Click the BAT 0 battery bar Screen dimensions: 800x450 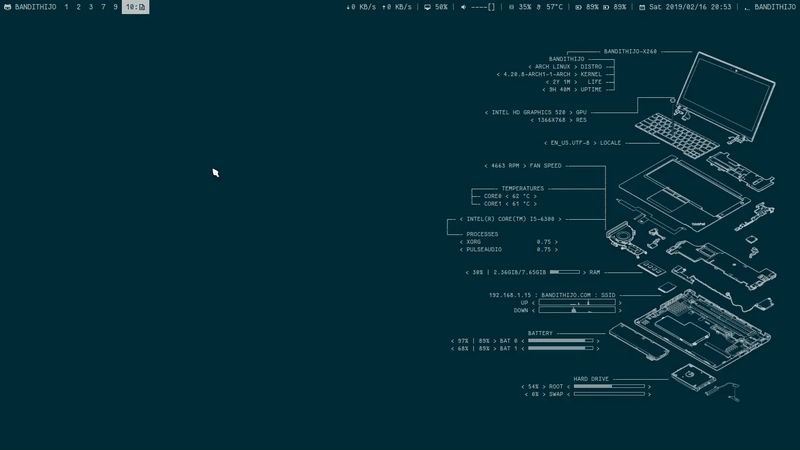pyautogui.click(x=560, y=341)
